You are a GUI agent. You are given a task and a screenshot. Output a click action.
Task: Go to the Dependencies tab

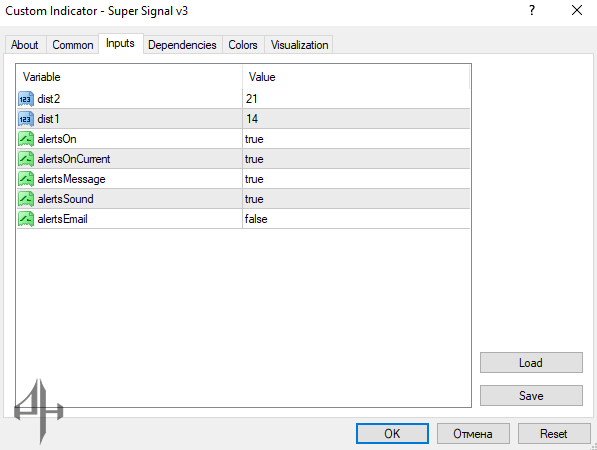(182, 45)
